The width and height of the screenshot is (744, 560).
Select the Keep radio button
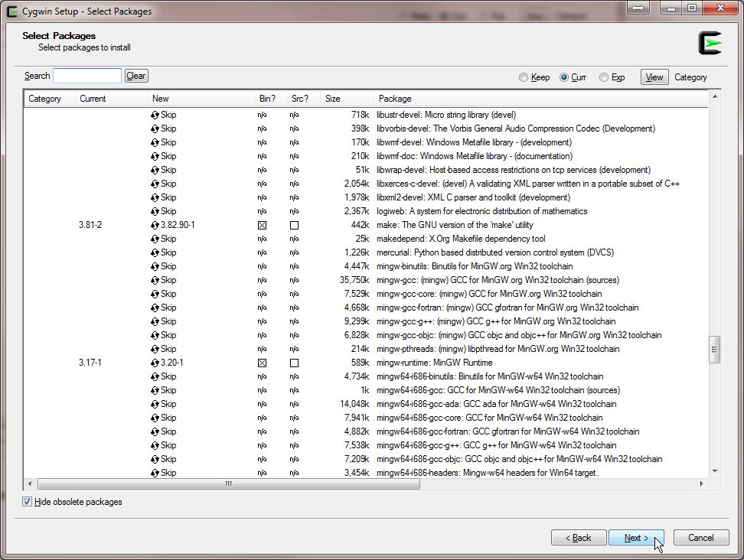tap(524, 77)
